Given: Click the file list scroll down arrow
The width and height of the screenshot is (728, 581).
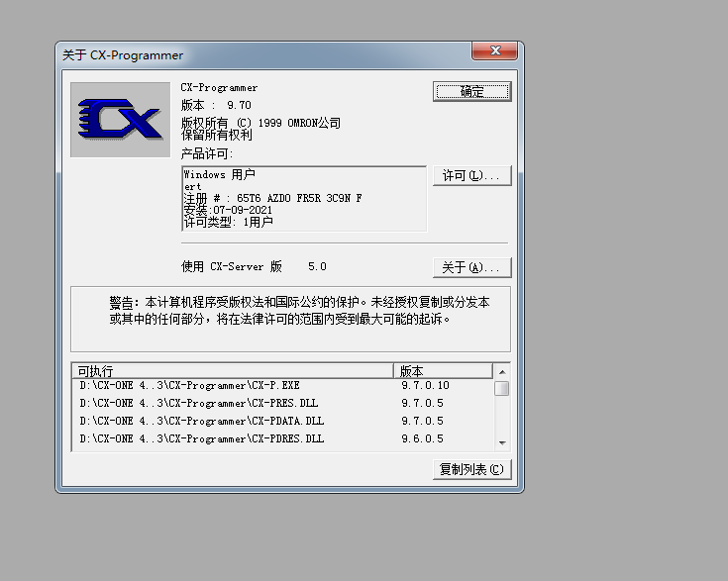Looking at the screenshot, I should click(502, 443).
